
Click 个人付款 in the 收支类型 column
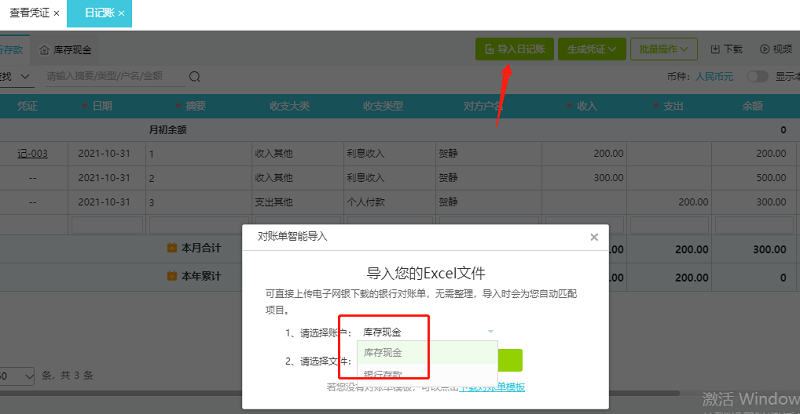click(x=366, y=202)
